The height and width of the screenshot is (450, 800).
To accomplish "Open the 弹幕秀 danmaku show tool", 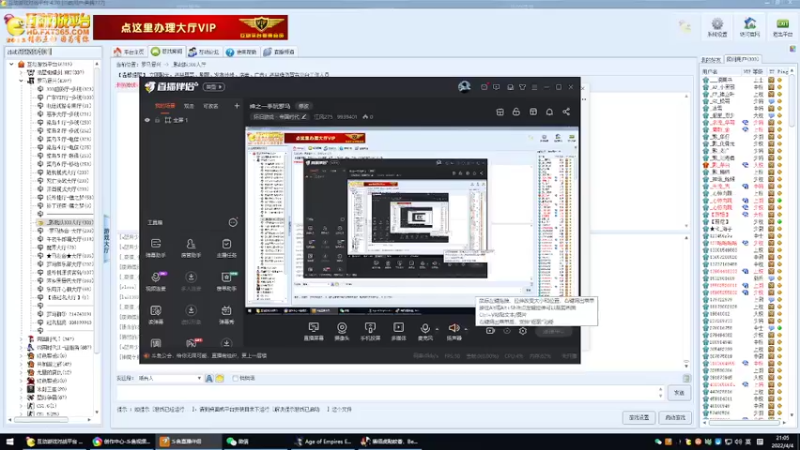I will pos(227,314).
